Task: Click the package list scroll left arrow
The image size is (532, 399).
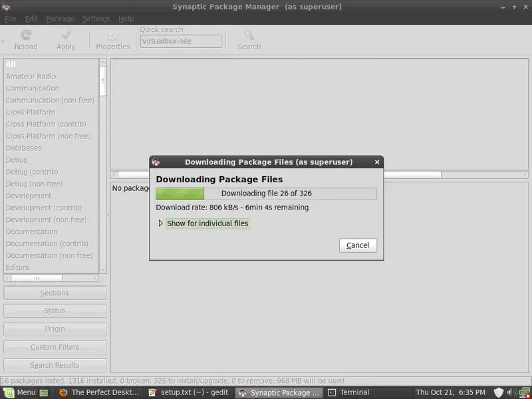Action: tap(114, 175)
